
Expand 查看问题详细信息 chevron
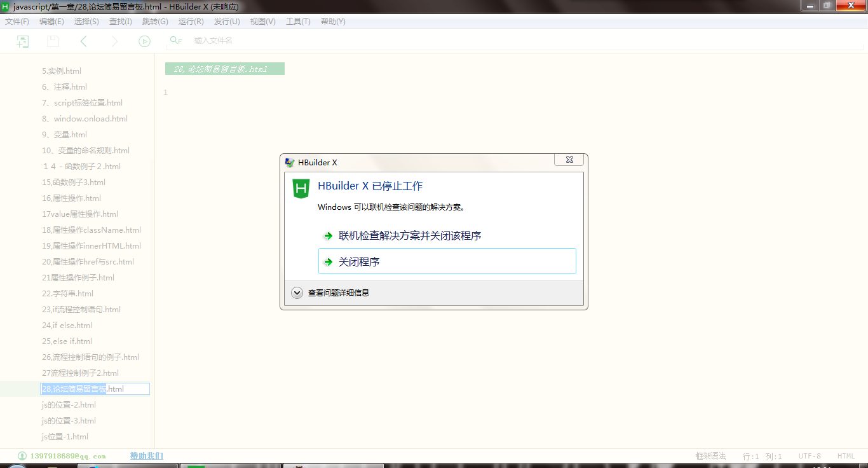(297, 292)
